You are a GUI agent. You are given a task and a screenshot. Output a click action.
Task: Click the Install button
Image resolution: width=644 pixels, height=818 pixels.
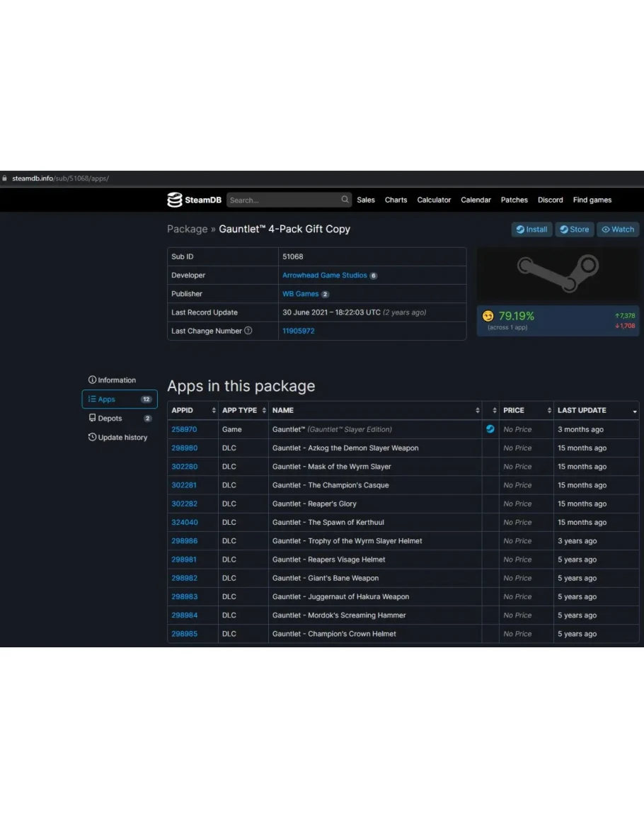point(531,229)
